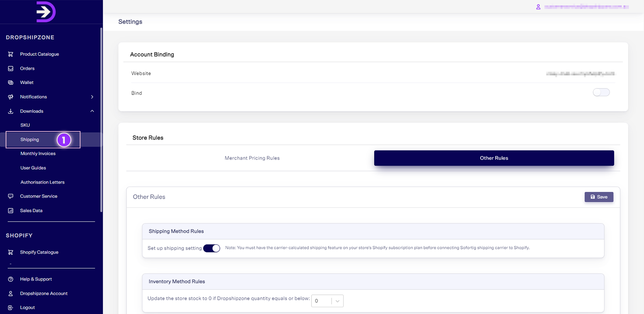Open Help & Support page
The width and height of the screenshot is (644, 314).
click(36, 279)
